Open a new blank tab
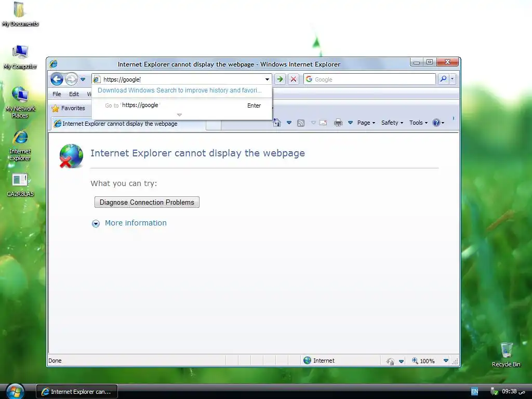 [x=214, y=125]
